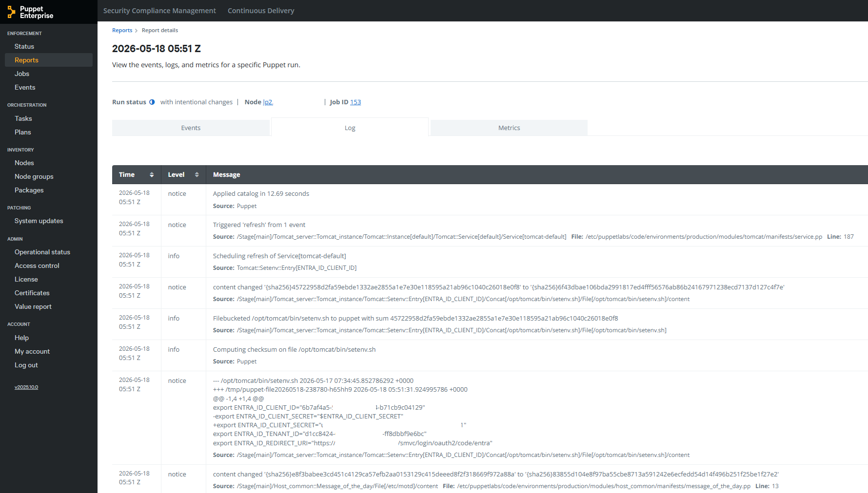Select the Log tab

coord(350,128)
